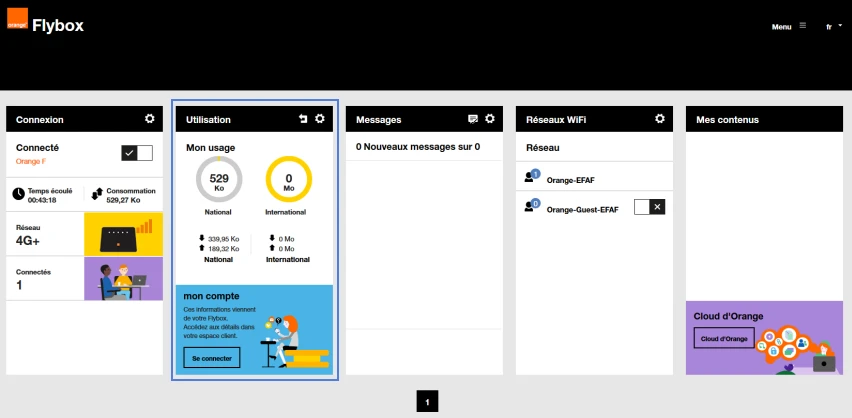The height and width of the screenshot is (418, 852).
Task: Click the International download arrow icon
Action: point(272,238)
